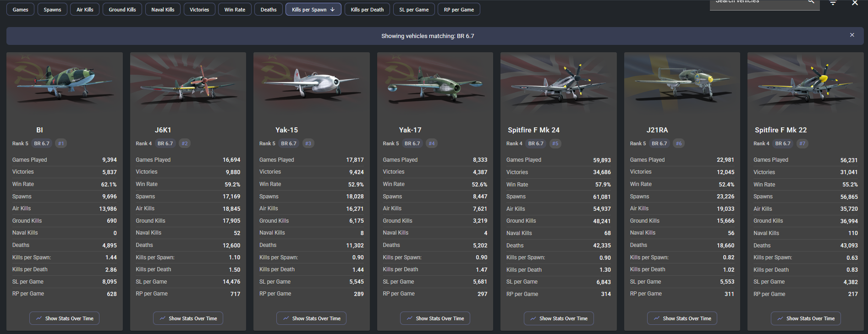Select the J21RA vehicle name

coord(657,130)
